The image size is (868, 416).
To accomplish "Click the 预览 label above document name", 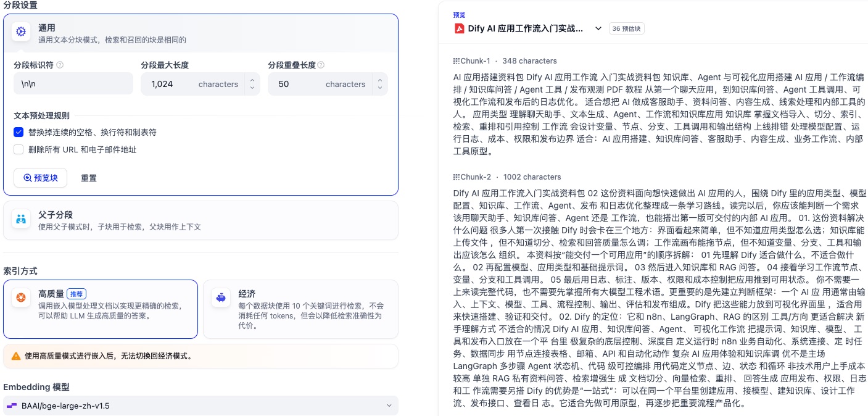I will [x=460, y=15].
